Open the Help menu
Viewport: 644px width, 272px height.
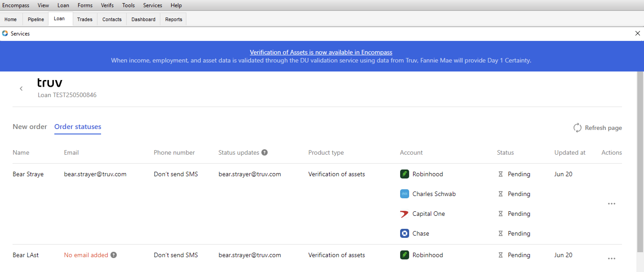pos(176,5)
